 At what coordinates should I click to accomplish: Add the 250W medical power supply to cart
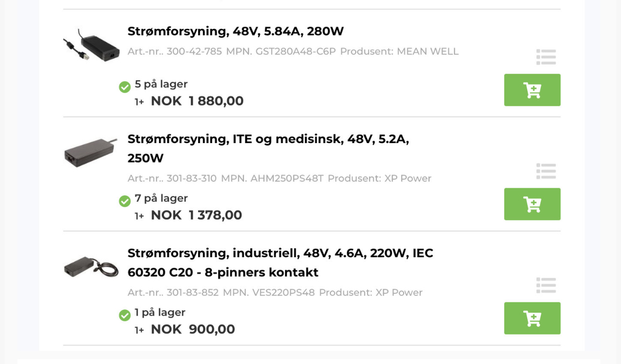[532, 204]
